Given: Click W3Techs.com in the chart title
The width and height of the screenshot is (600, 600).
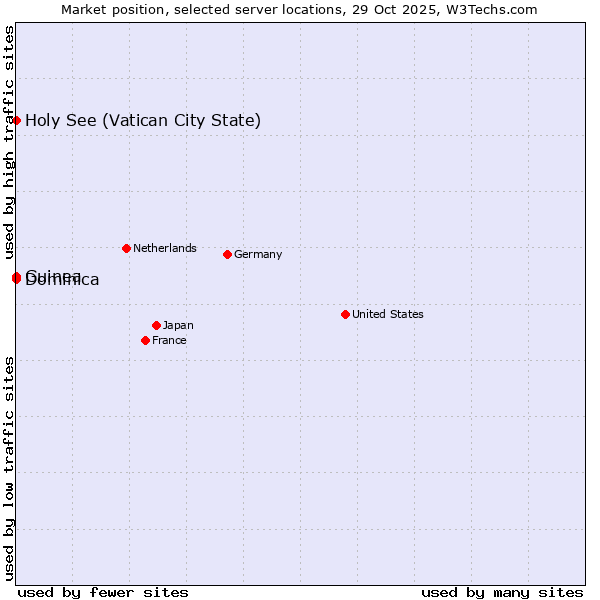Looking at the screenshot, I should [493, 9].
